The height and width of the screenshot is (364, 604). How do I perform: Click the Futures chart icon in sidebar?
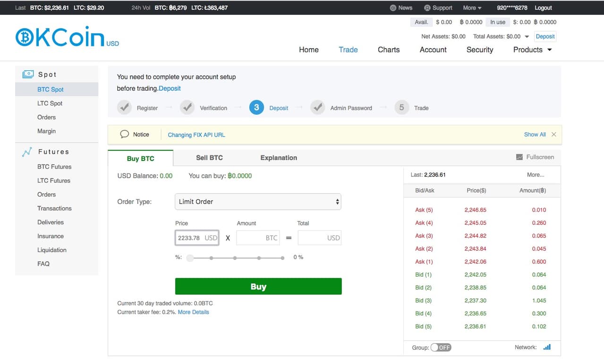(x=27, y=152)
